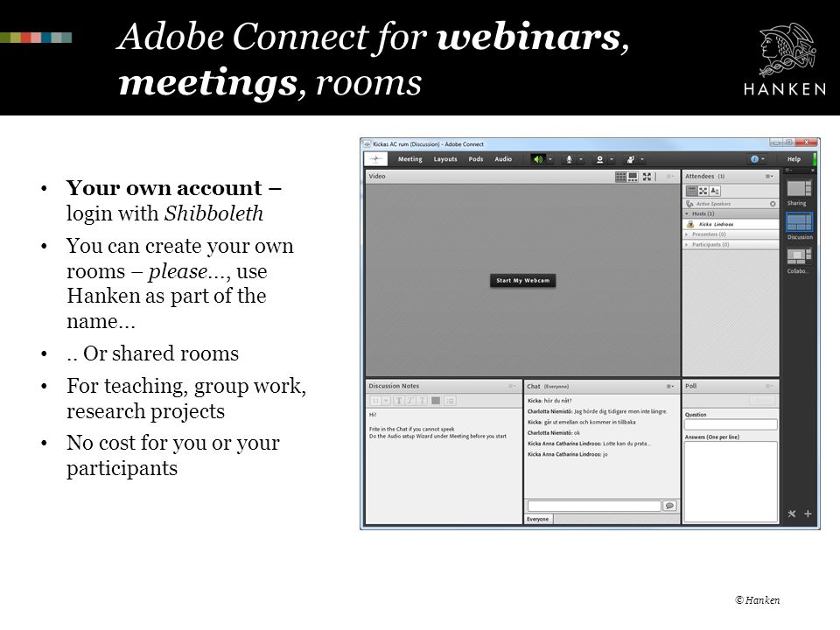This screenshot has width=840, height=630.
Task: Click the Poll Question input field
Action: click(x=731, y=424)
